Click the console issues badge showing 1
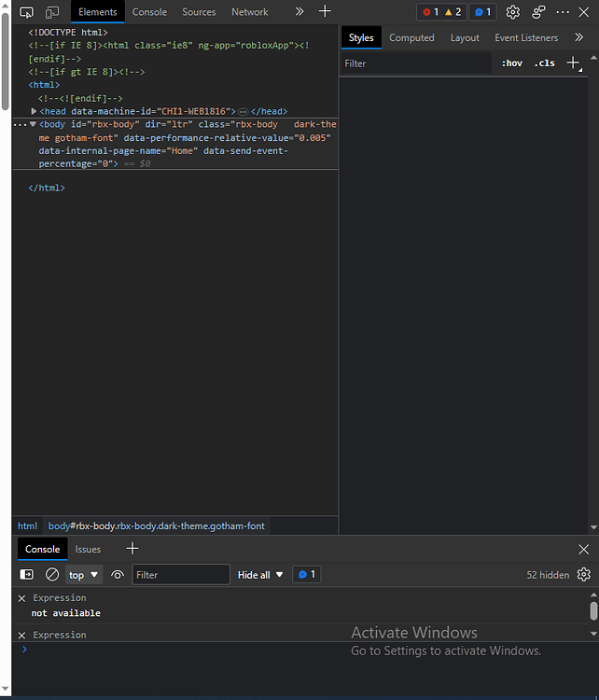 point(307,574)
